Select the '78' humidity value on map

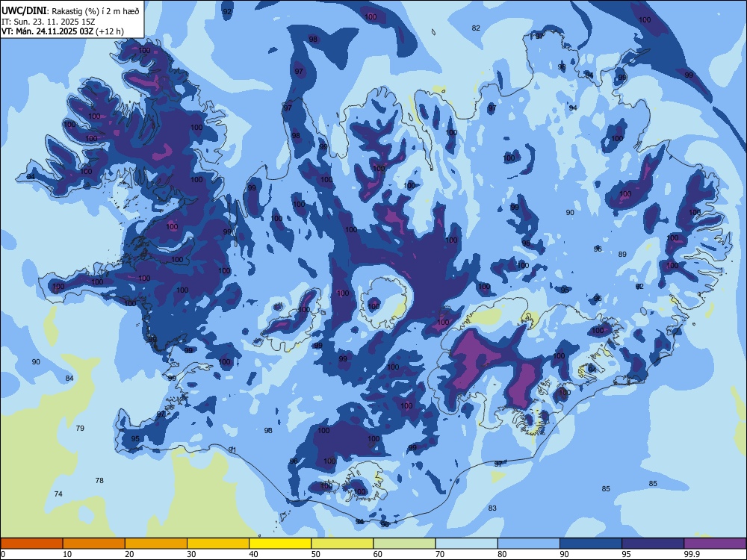(99, 480)
